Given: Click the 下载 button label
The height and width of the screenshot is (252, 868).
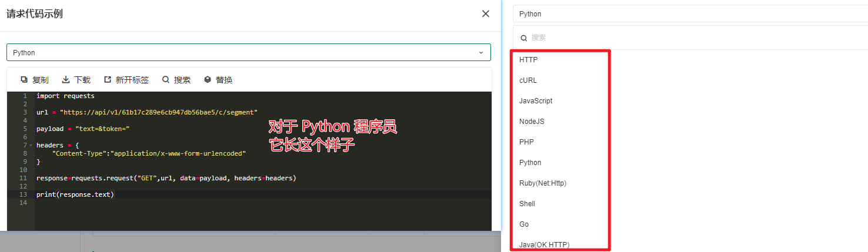Looking at the screenshot, I should click(x=82, y=80).
